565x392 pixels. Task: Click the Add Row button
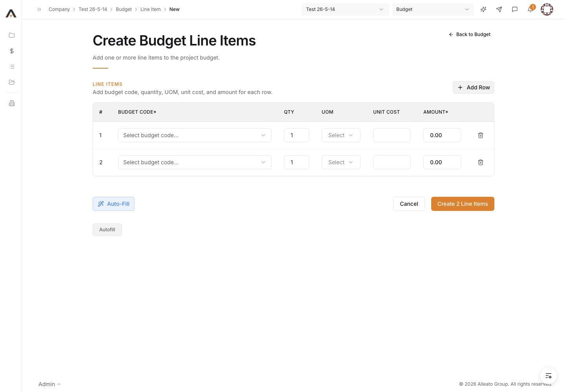(474, 87)
